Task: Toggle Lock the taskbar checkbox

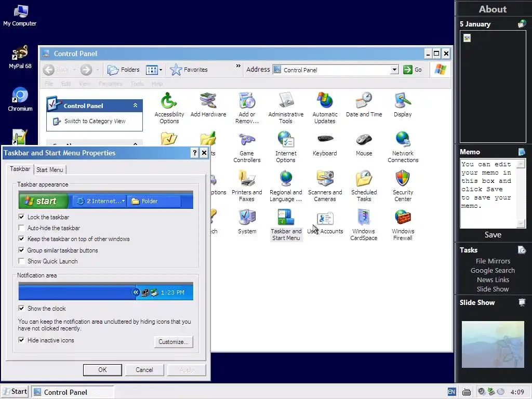Action: [21, 217]
